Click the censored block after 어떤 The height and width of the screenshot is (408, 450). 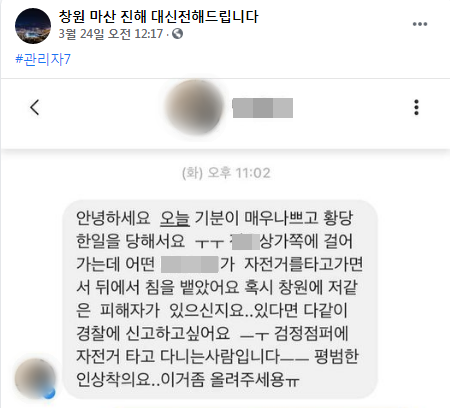190,264
